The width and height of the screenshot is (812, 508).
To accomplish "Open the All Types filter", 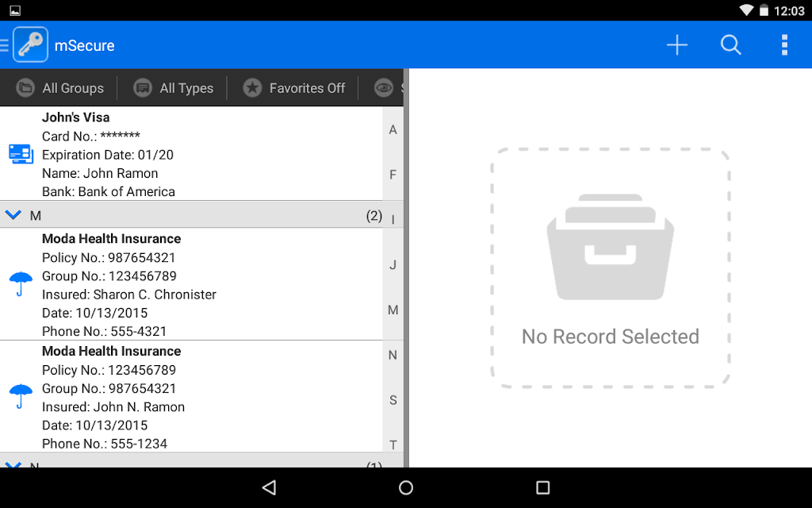I will (174, 88).
